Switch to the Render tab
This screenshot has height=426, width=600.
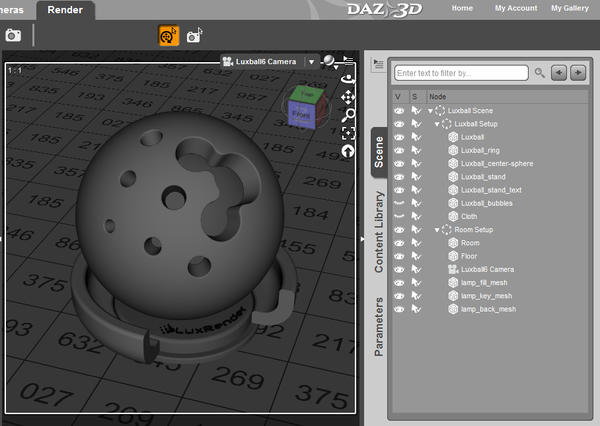tap(65, 10)
